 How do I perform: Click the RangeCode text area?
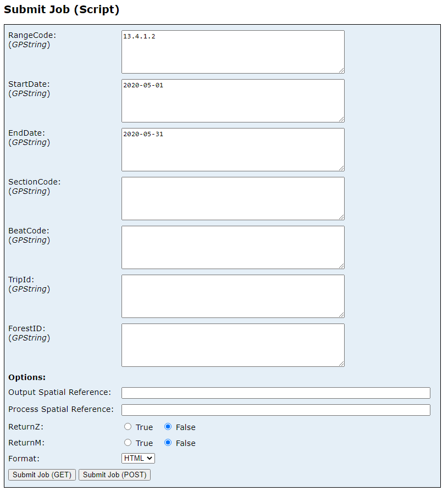pos(232,51)
